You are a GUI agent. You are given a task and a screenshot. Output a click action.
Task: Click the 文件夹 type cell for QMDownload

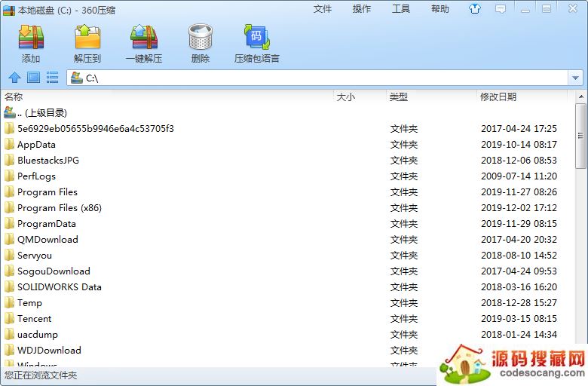[404, 239]
